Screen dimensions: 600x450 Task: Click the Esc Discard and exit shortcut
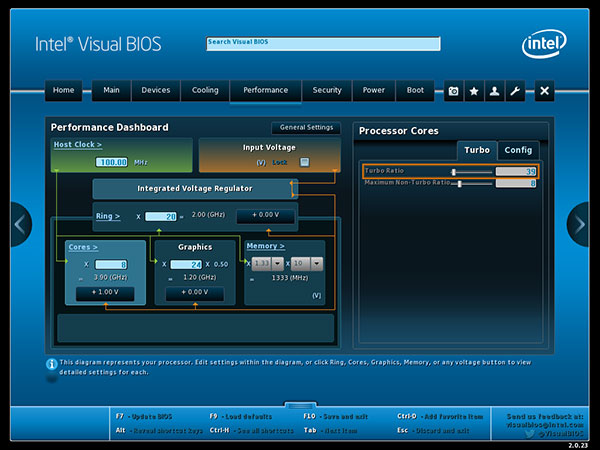click(433, 430)
